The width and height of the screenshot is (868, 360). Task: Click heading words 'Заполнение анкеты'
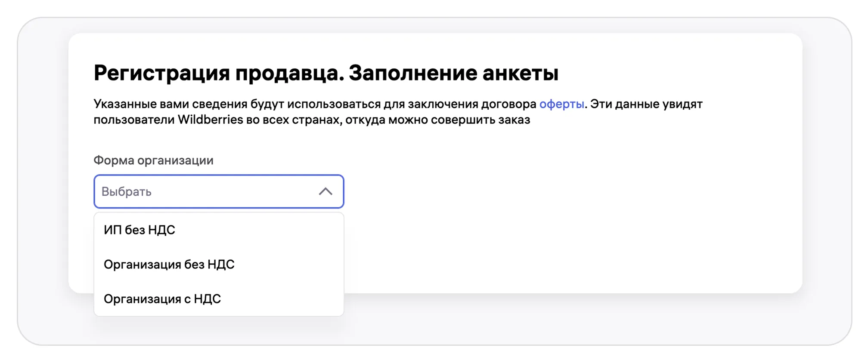click(x=453, y=73)
